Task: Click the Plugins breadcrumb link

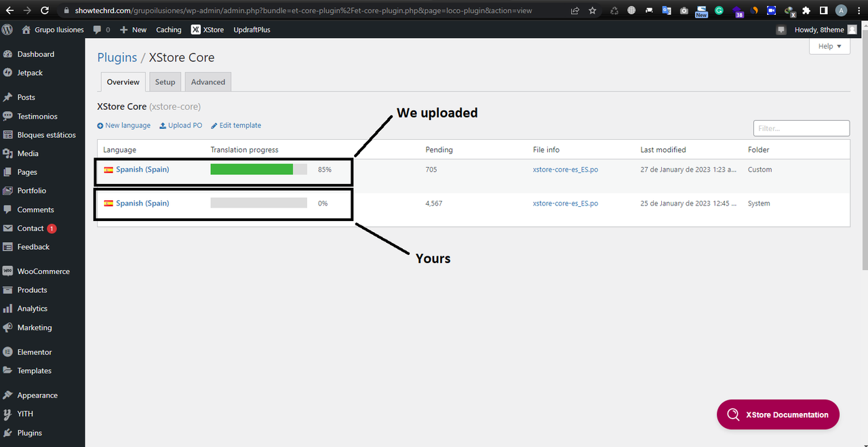Action: coord(117,58)
